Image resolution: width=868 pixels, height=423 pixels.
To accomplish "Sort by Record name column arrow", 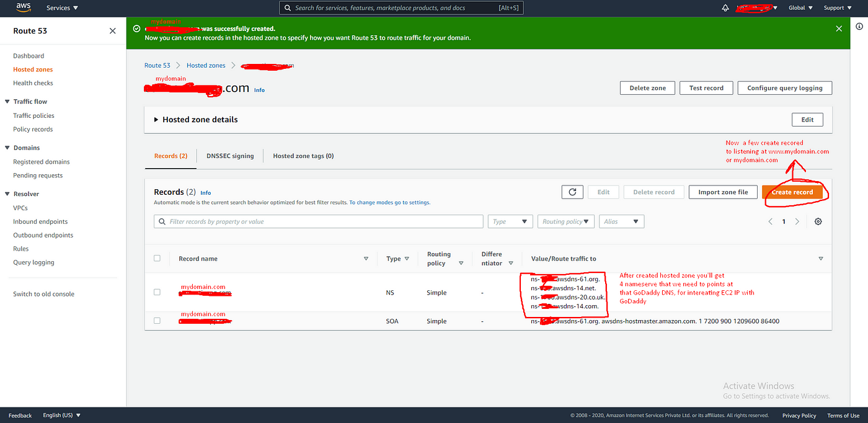I will [x=366, y=259].
